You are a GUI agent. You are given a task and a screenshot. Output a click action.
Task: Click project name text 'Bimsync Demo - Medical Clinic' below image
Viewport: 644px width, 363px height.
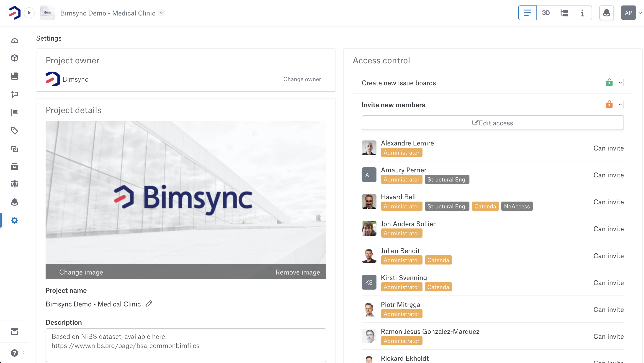[x=93, y=304]
